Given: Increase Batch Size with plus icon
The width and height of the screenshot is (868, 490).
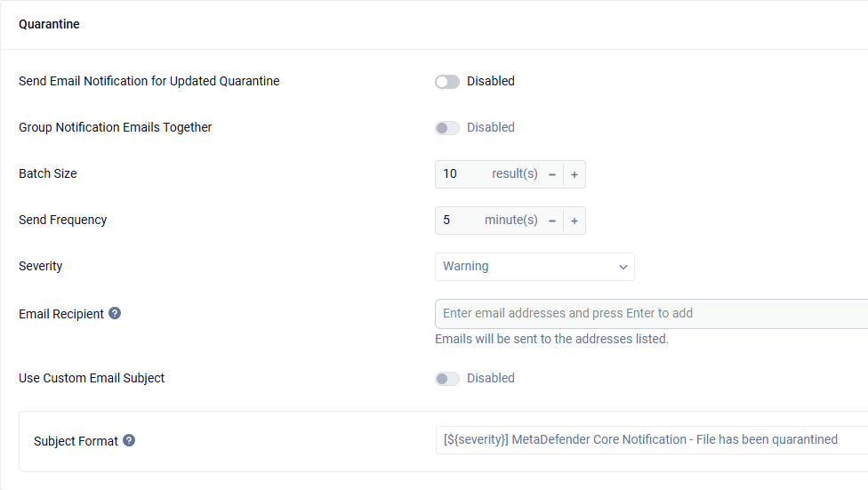Looking at the screenshot, I should click(575, 174).
